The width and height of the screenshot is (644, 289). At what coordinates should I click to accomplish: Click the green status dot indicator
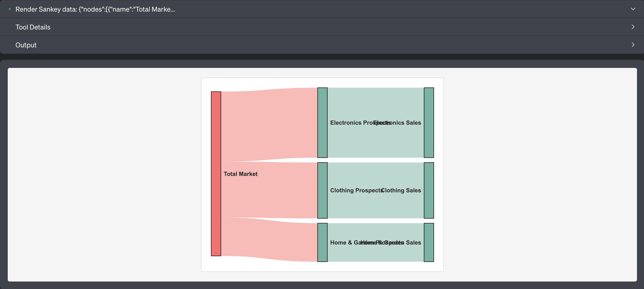point(9,9)
